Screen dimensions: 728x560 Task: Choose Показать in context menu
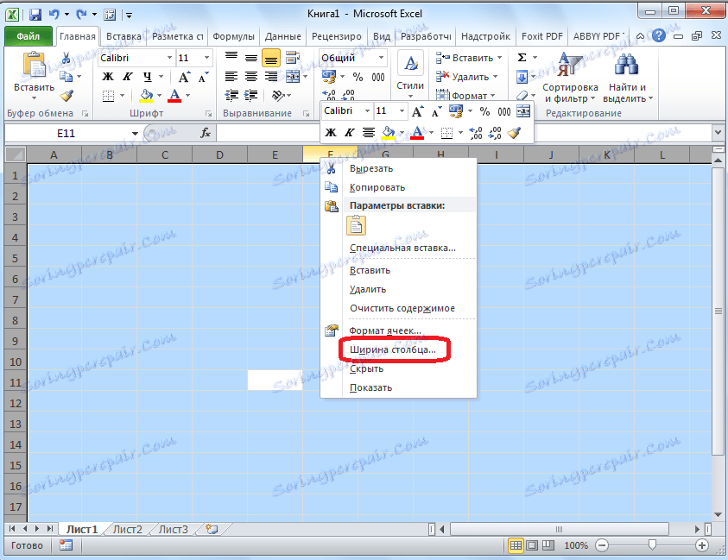click(x=398, y=387)
